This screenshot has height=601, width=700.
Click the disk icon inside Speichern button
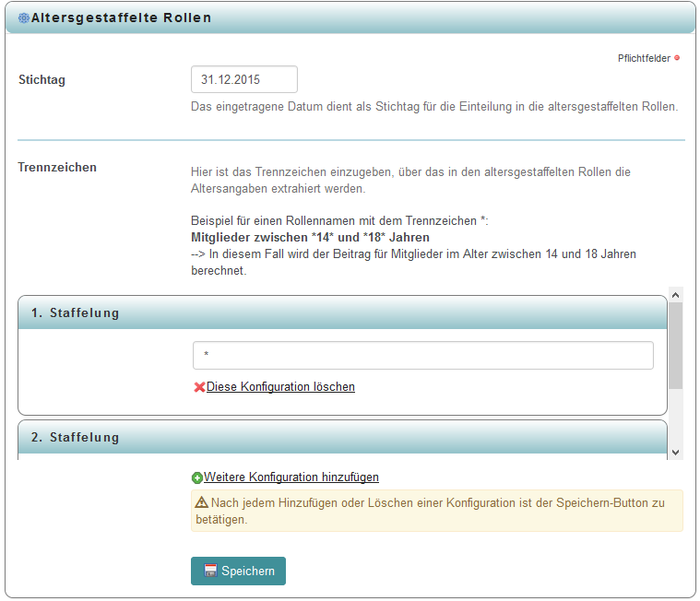(x=210, y=572)
